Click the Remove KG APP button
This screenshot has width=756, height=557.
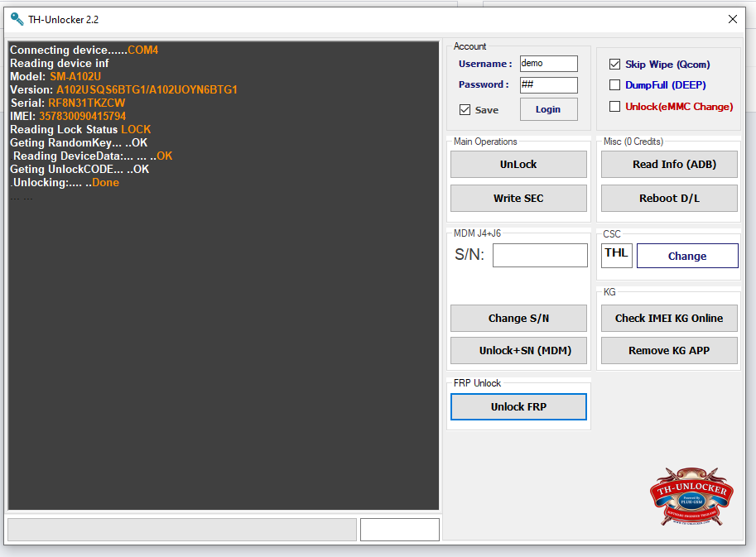coord(669,350)
